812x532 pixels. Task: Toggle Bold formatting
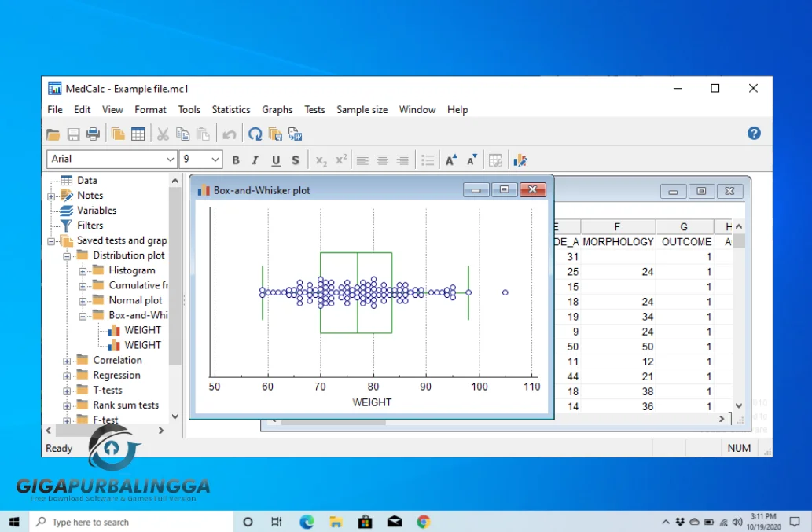click(236, 160)
